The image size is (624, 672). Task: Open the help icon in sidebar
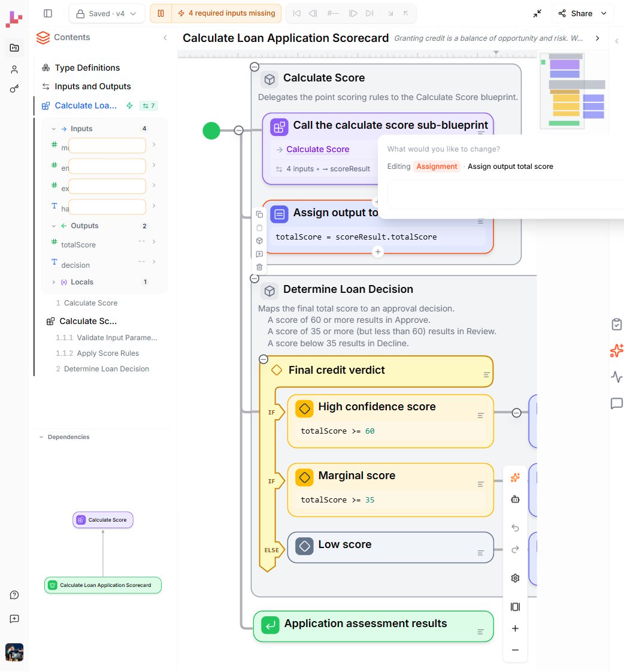pyautogui.click(x=14, y=595)
